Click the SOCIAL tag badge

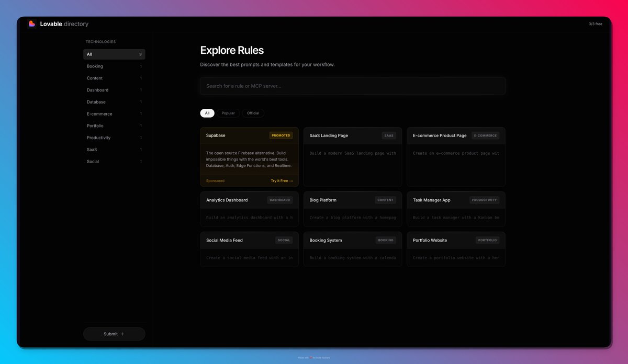click(284, 240)
